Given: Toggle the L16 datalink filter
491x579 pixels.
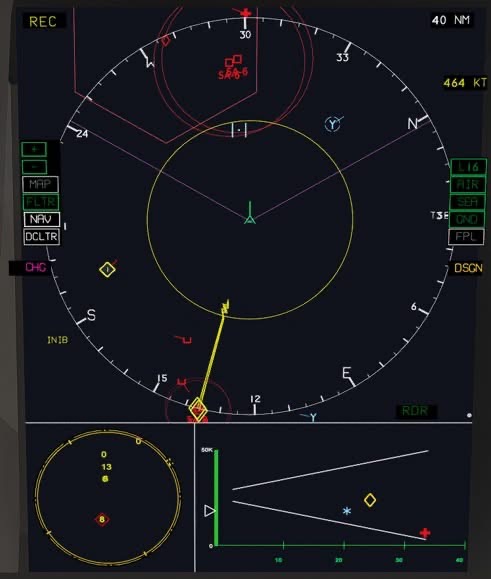Looking at the screenshot, I should coord(468,167).
